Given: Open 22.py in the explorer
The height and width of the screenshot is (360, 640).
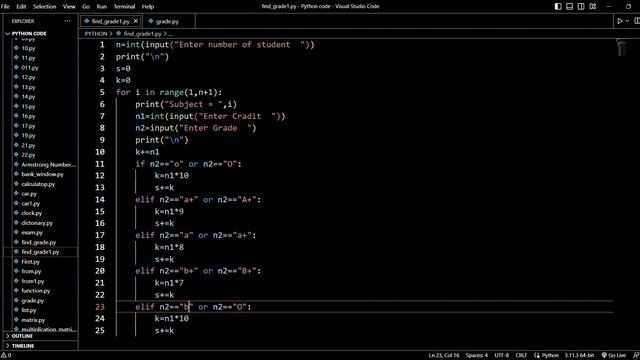Looking at the screenshot, I should pos(28,155).
